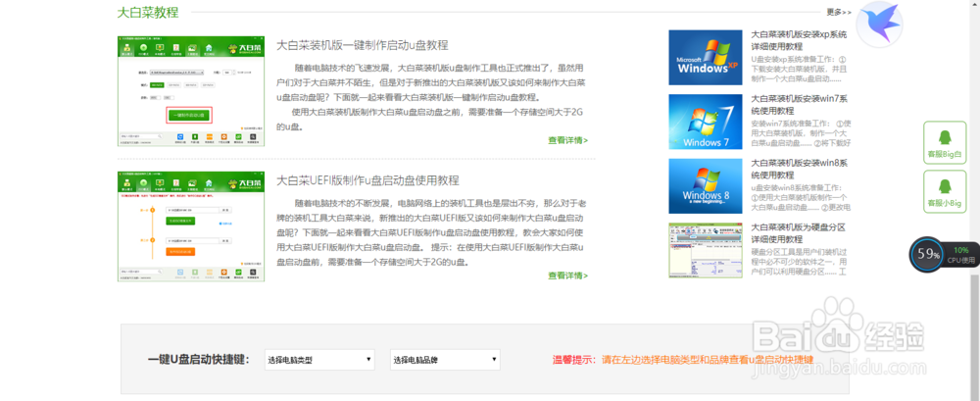Click the 装机版 tutorial description paragraph
The height and width of the screenshot is (401, 980).
point(432,97)
